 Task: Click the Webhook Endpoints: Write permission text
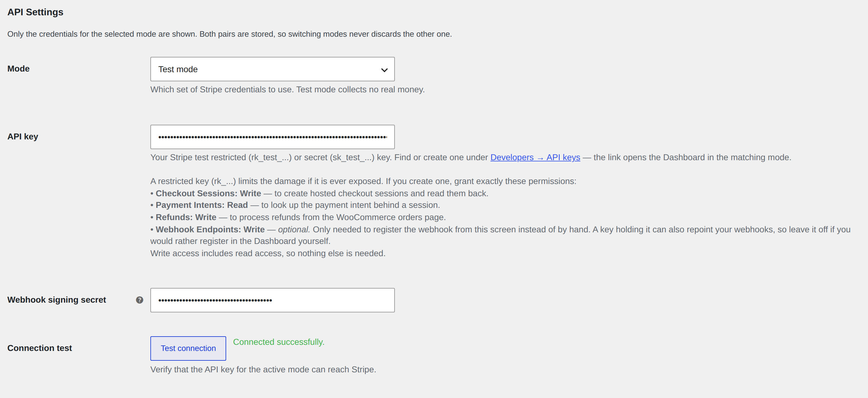point(210,230)
